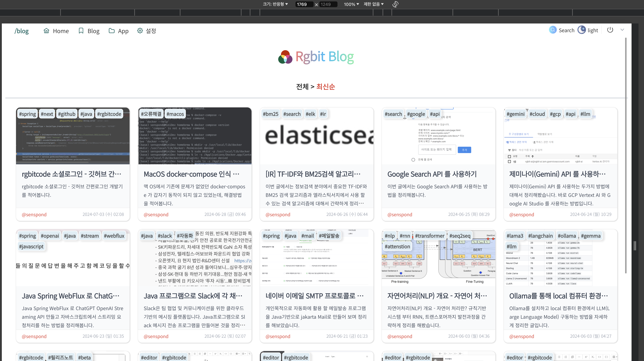Click the #google tag
This screenshot has height=361, width=644.
point(416,114)
